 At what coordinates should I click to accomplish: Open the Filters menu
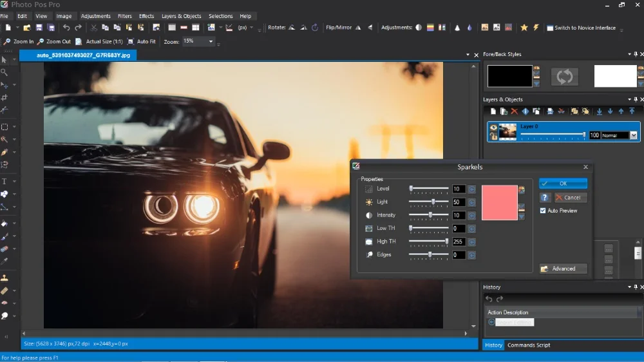click(x=124, y=16)
